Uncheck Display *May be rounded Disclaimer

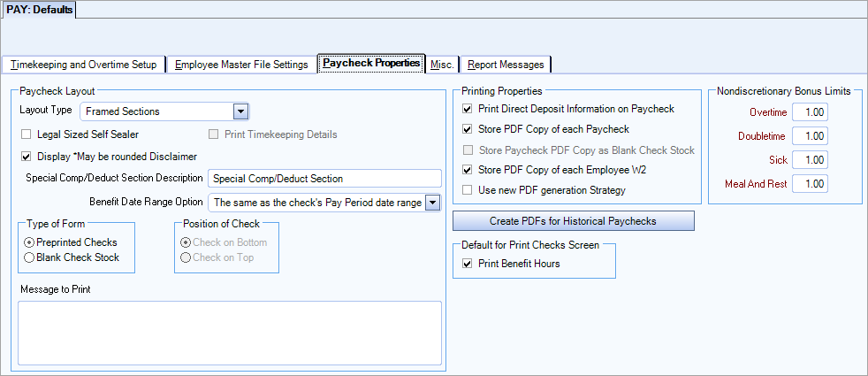27,157
